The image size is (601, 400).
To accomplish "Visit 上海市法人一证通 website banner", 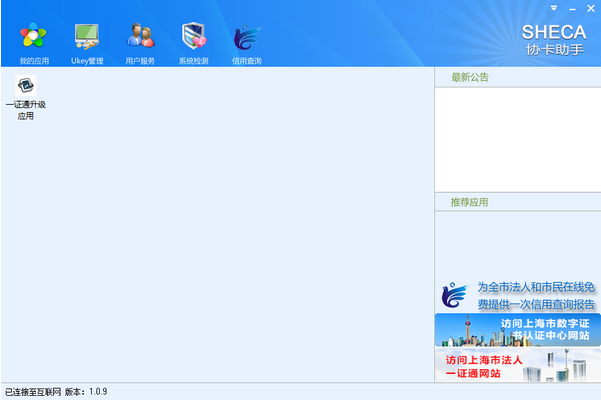I will (x=518, y=365).
